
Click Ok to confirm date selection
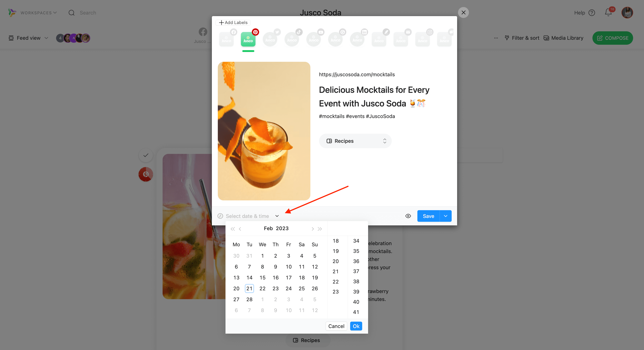(x=356, y=326)
